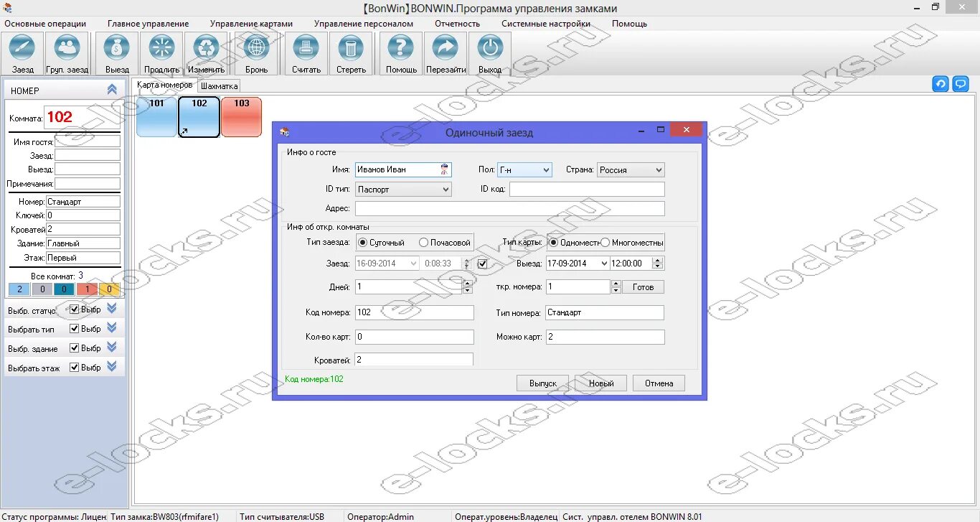Viewport: 980px width, 522px height.
Task: Click the blue refresh icon above the room map
Action: [940, 84]
